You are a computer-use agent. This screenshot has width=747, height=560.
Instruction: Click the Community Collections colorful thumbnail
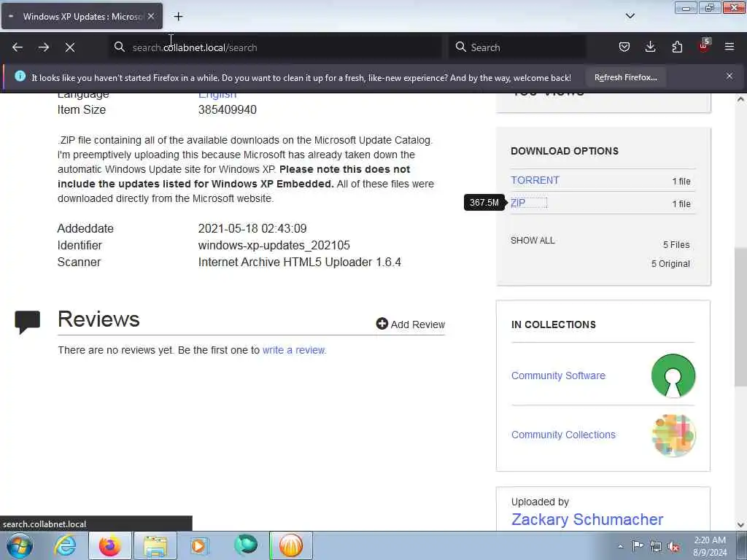tap(673, 435)
